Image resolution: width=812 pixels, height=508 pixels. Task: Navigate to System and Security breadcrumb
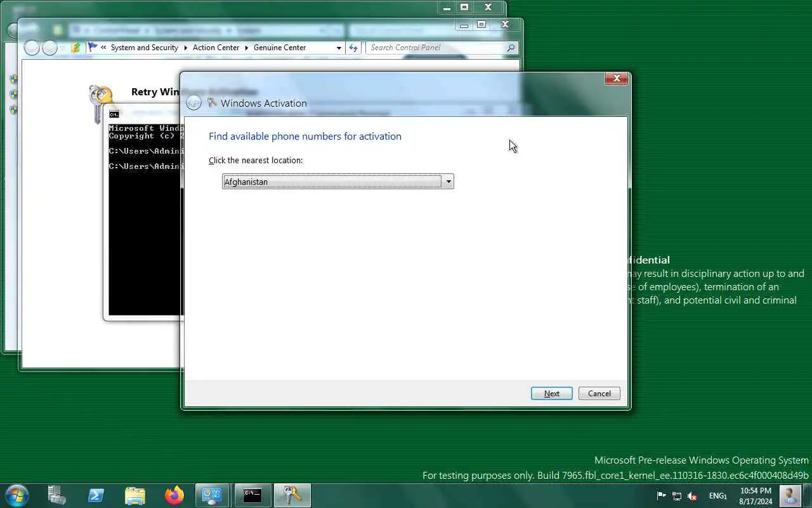click(145, 48)
